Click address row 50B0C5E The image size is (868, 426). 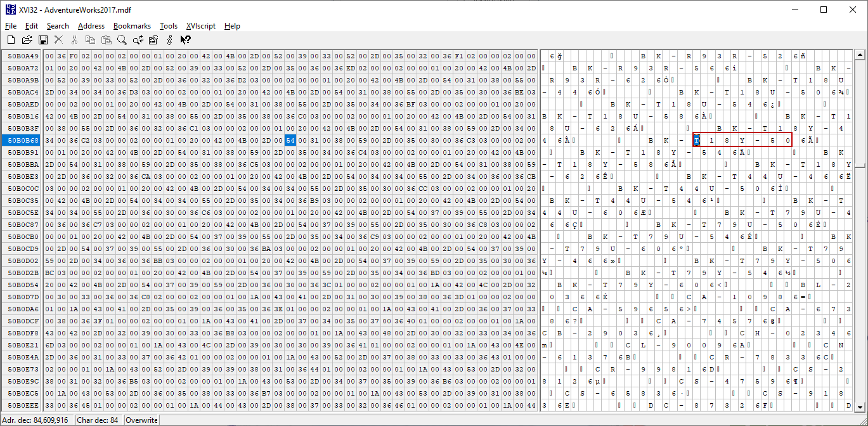22,213
